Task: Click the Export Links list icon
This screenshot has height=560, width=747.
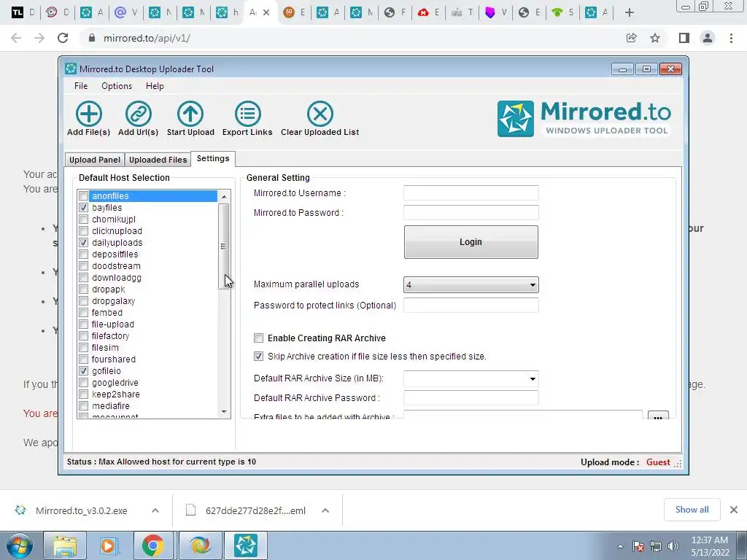Action: (x=248, y=114)
